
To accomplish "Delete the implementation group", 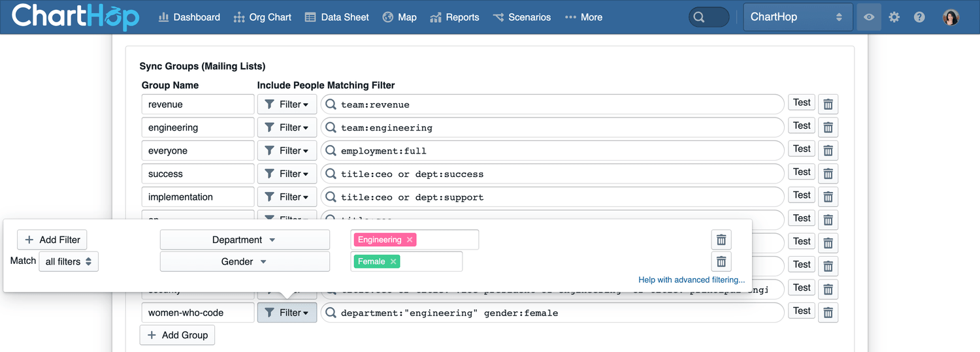I will coord(828,197).
